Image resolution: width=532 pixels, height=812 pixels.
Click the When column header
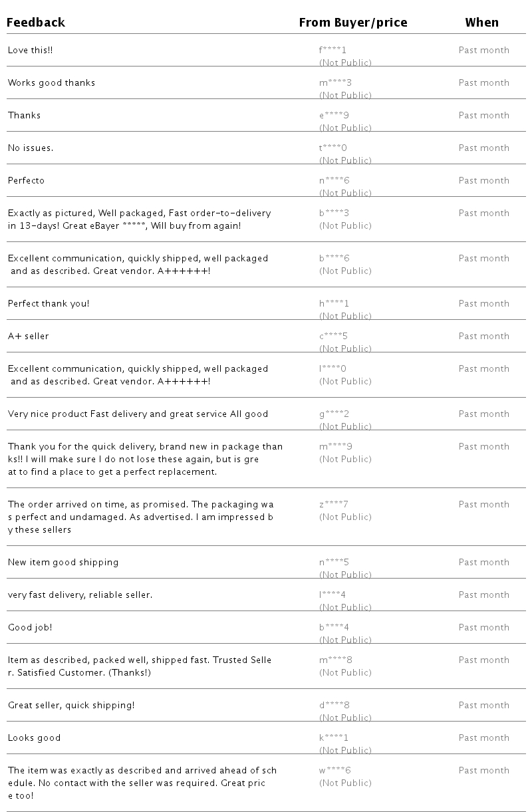(481, 23)
